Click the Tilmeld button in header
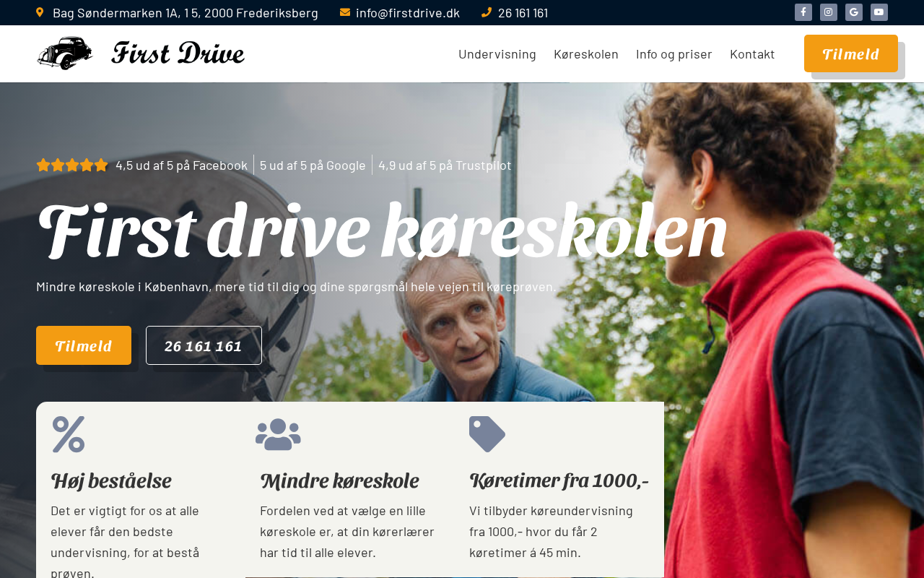This screenshot has height=578, width=924. tap(851, 53)
